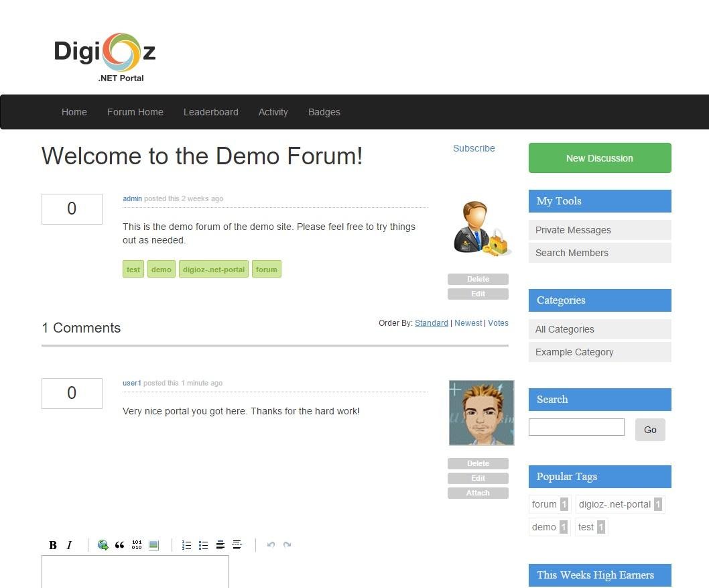709x588 pixels.
Task: Create a bulleted list in the editor
Action: click(203, 545)
